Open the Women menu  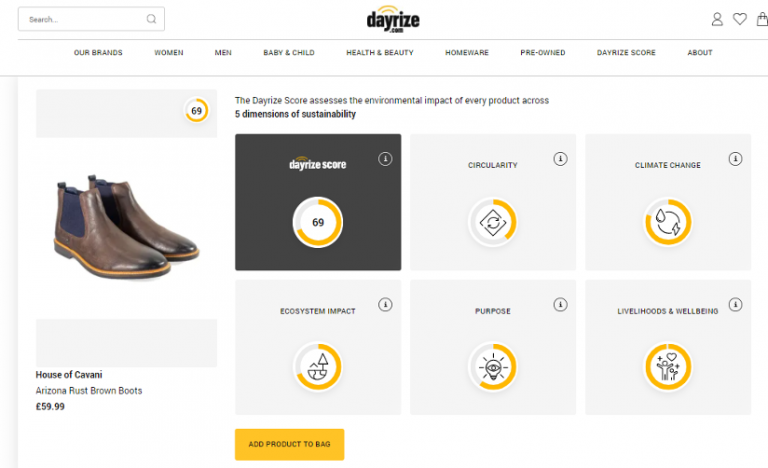tap(168, 53)
